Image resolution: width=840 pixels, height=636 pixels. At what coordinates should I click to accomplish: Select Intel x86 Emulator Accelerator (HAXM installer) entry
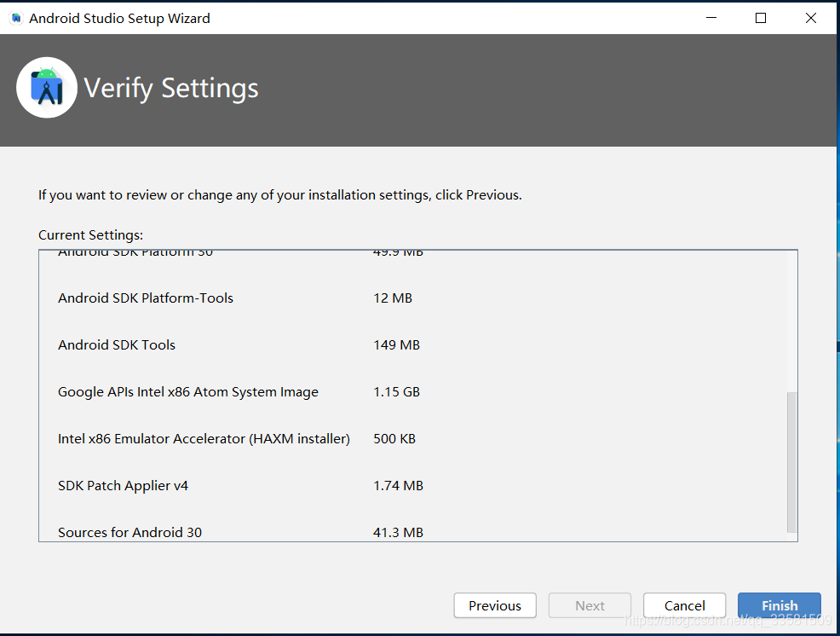click(204, 439)
